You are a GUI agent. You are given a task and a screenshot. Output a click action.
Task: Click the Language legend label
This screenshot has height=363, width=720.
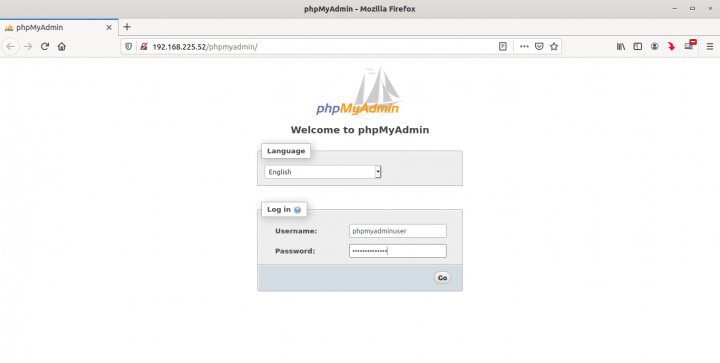(x=286, y=151)
